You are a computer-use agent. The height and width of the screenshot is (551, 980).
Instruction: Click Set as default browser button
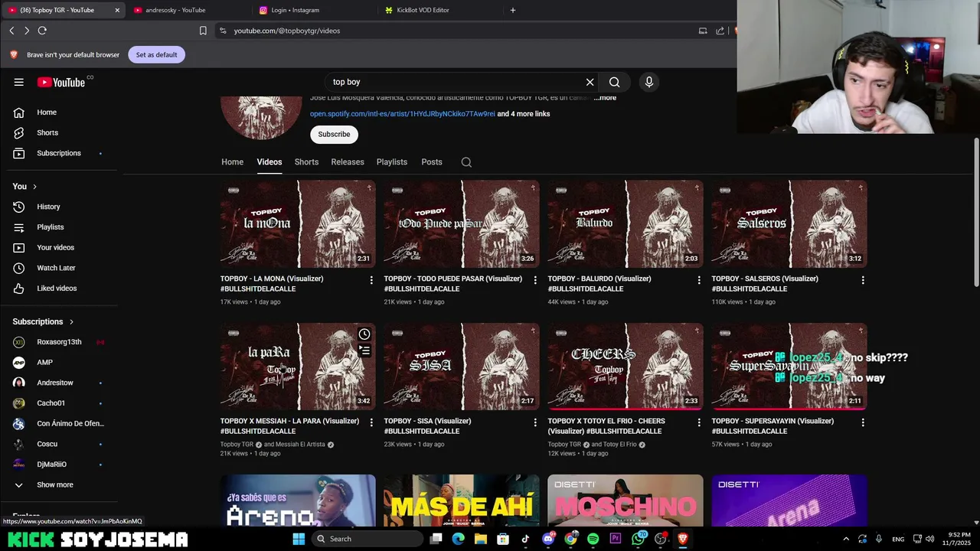tap(157, 54)
